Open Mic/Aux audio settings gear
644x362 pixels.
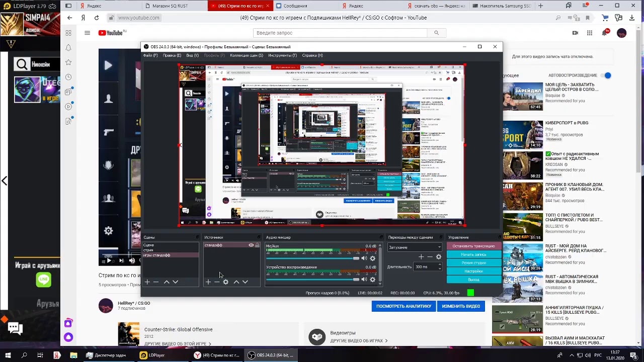click(372, 258)
